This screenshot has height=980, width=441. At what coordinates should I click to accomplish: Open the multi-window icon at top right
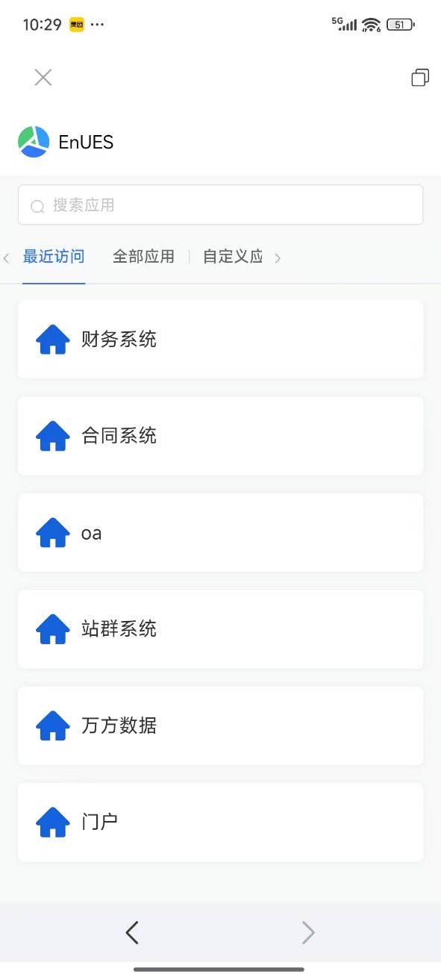420,78
